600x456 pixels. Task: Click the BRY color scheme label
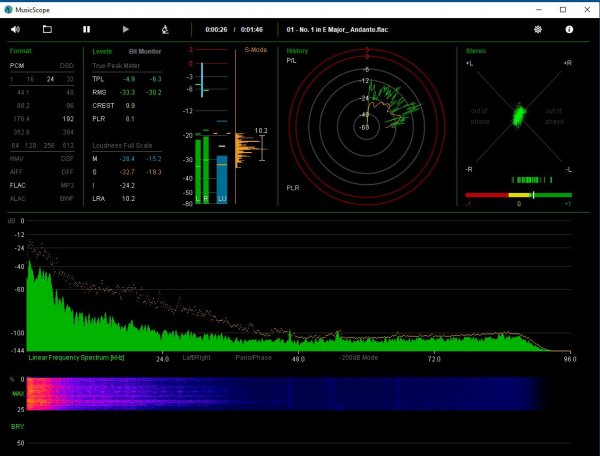[17, 427]
